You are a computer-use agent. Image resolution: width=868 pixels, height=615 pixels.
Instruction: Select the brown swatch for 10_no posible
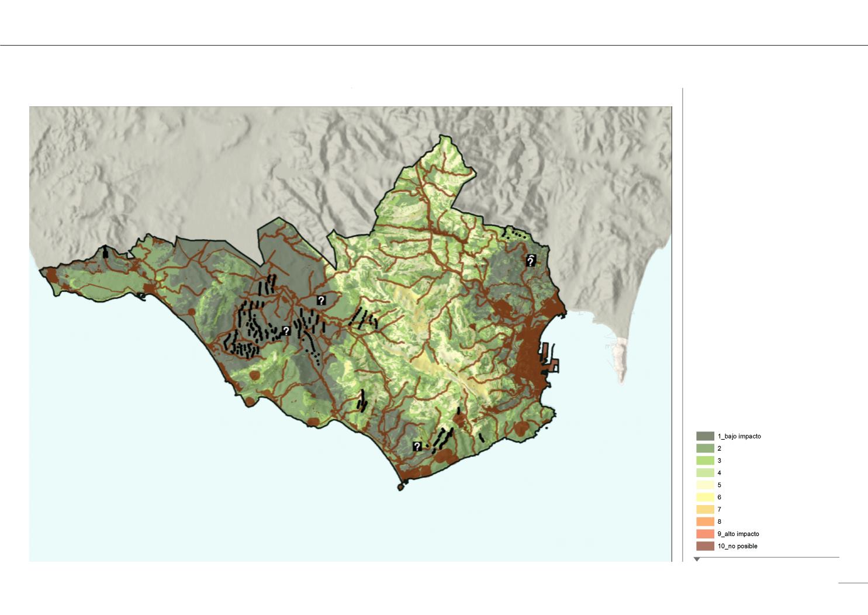click(705, 547)
